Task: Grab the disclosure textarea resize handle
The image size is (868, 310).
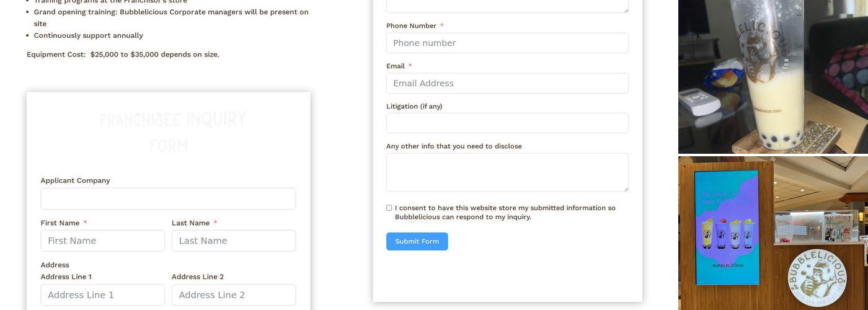Action: tap(626, 188)
